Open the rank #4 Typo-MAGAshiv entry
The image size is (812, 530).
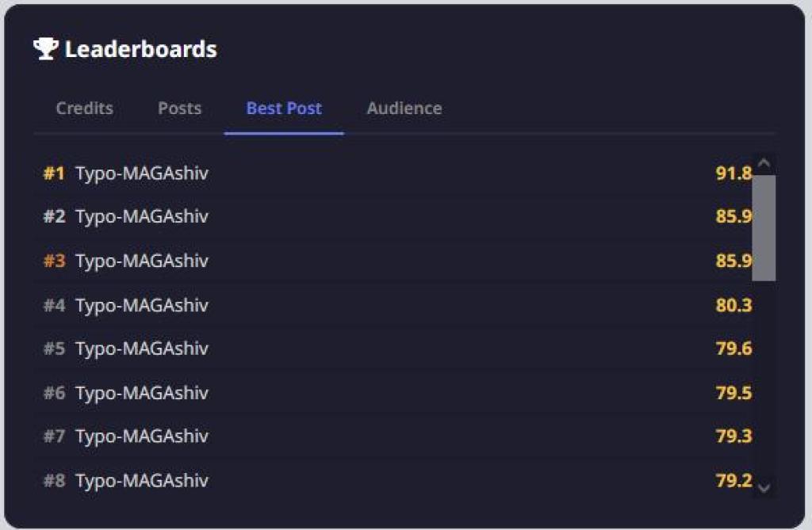[x=142, y=305]
